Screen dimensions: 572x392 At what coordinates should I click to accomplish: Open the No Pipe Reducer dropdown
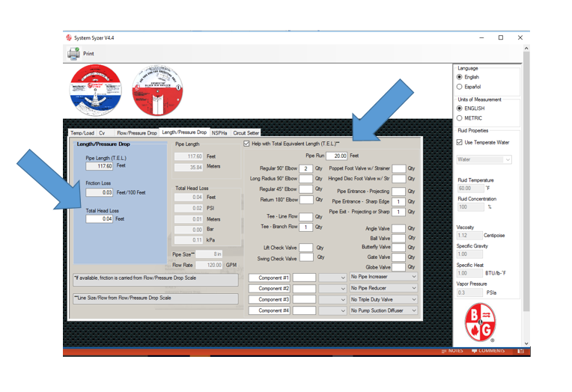383,288
